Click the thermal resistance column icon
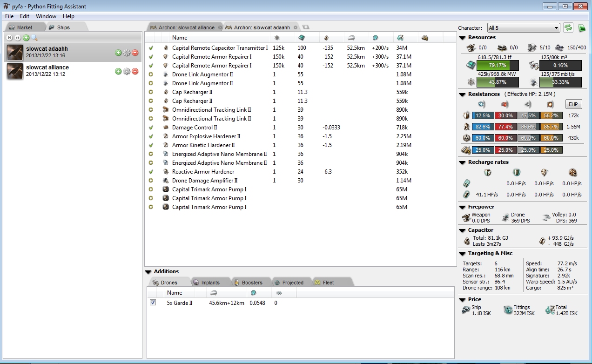 505,104
